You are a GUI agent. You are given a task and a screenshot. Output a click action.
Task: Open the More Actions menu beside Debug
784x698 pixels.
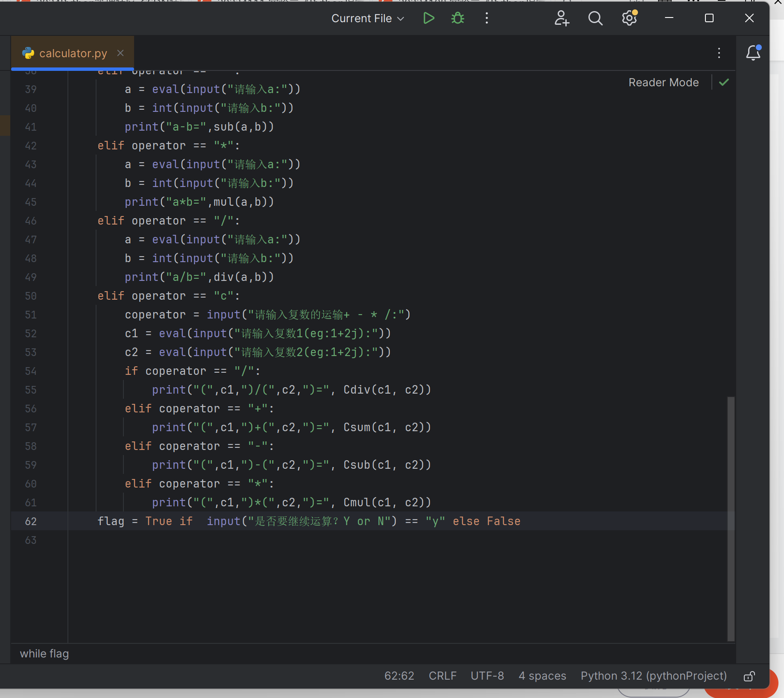click(487, 18)
